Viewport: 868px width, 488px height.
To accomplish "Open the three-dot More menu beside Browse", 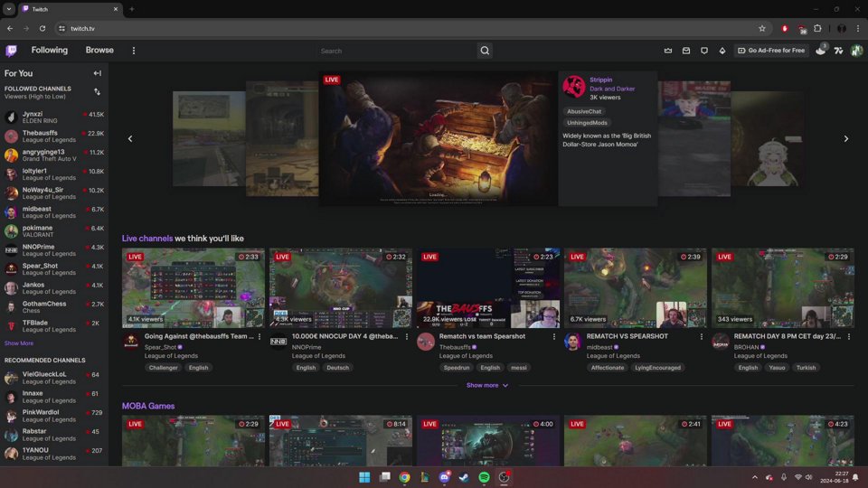I will coord(134,51).
